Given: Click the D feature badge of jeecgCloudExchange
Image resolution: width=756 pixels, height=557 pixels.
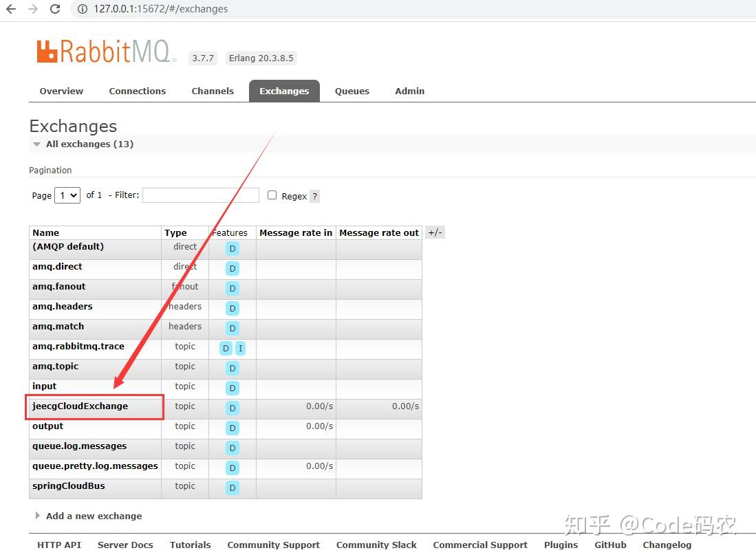Looking at the screenshot, I should tap(233, 408).
